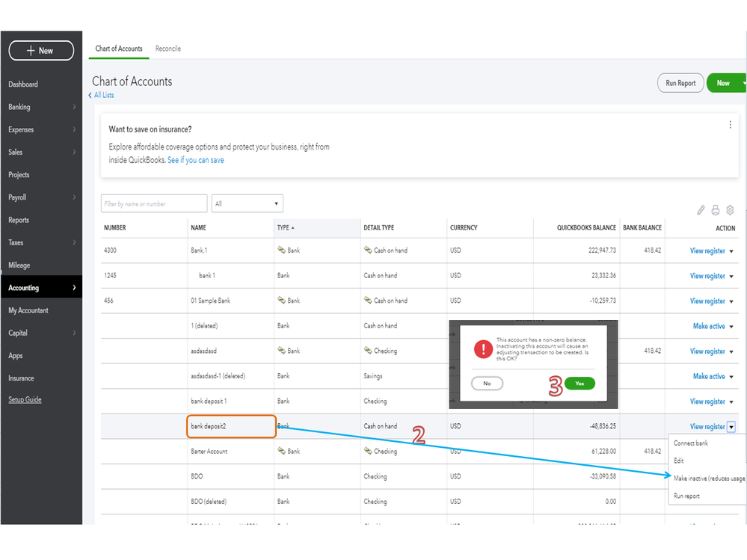The height and width of the screenshot is (560, 747).
Task: Confirm with the Yes button
Action: 580,383
